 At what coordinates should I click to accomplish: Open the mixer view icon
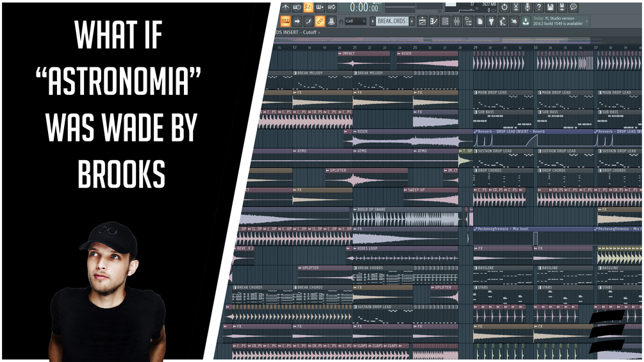457,21
